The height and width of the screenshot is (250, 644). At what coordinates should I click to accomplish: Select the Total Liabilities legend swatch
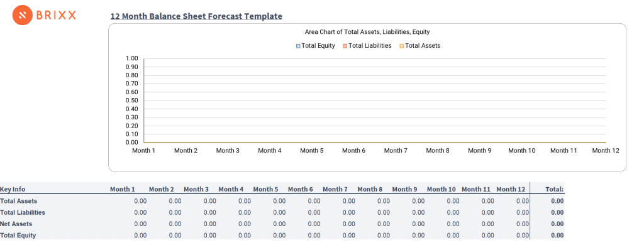point(345,46)
